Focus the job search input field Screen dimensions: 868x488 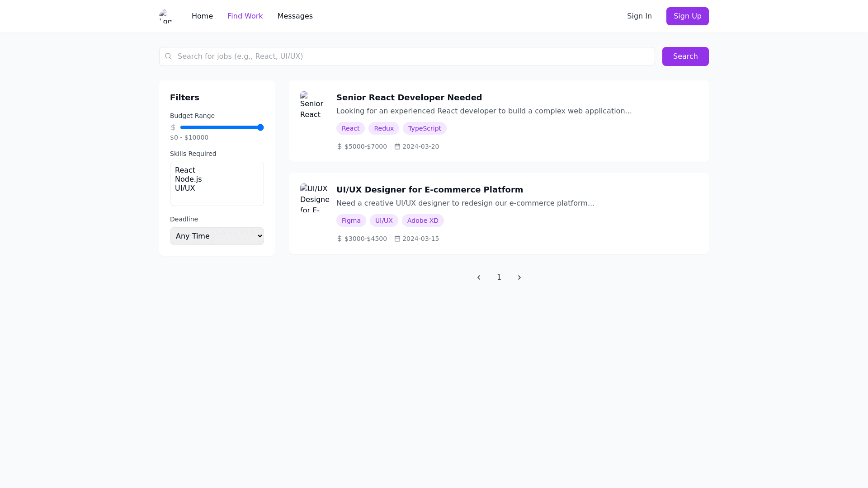[x=411, y=56]
